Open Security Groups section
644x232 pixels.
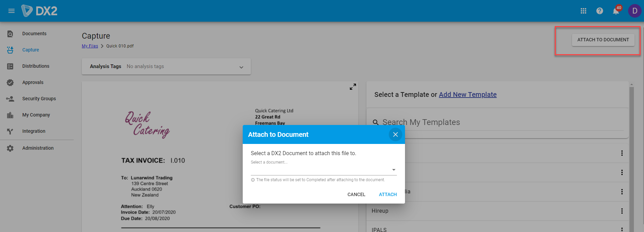pos(39,99)
